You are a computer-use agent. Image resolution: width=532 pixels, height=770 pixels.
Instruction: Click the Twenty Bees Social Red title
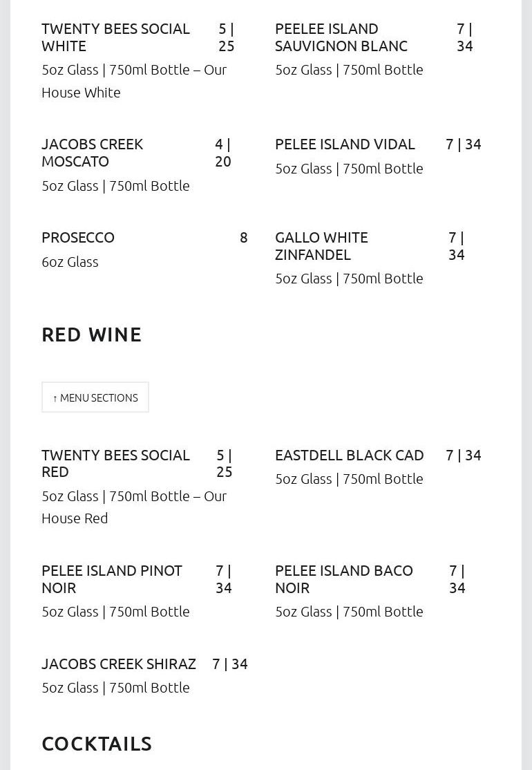[x=115, y=463]
